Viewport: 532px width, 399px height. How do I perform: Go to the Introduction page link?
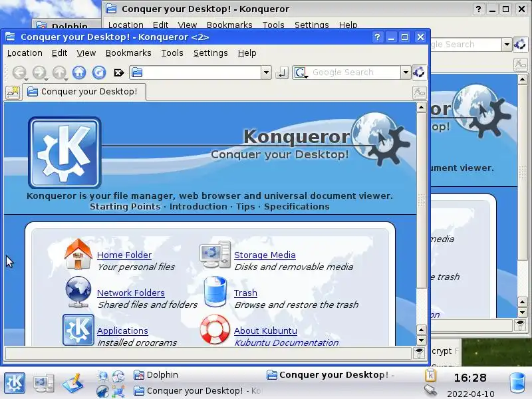pyautogui.click(x=198, y=207)
